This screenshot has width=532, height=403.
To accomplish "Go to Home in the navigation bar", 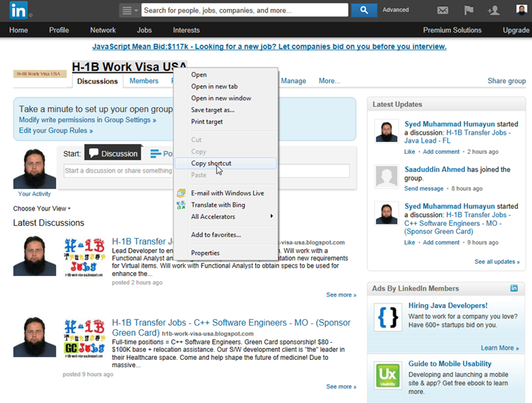I will [19, 30].
